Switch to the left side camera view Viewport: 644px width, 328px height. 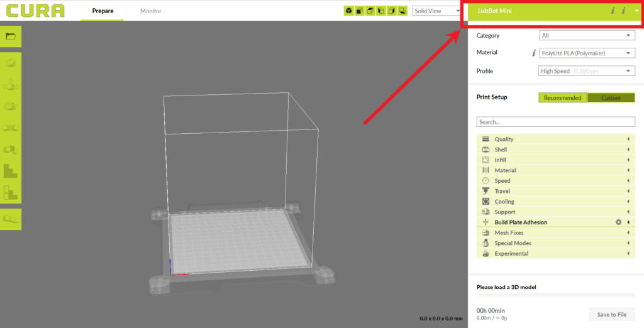click(380, 11)
